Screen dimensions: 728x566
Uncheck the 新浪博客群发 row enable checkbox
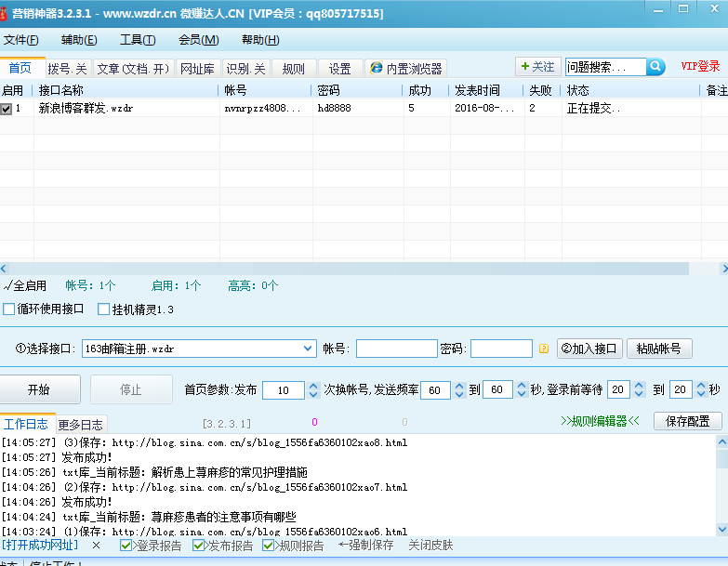point(7,109)
